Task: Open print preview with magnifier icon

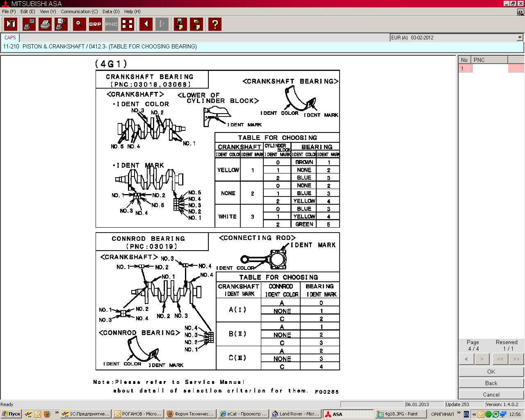Action: click(x=61, y=24)
